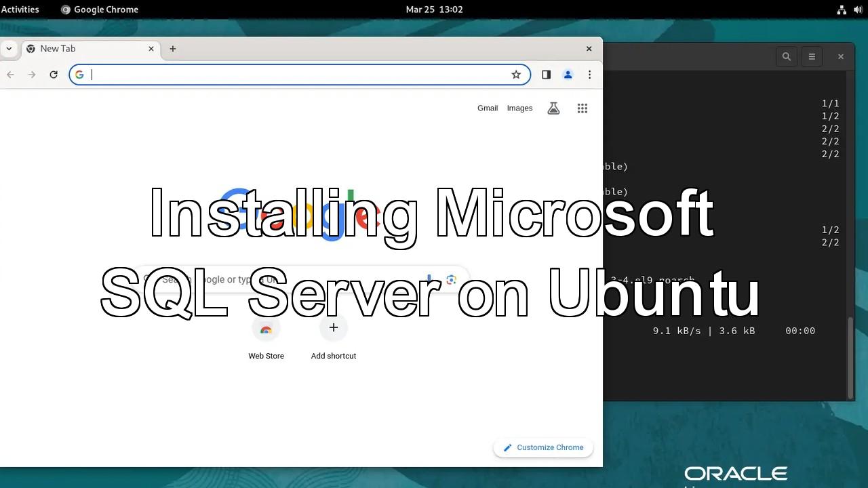Open the Images link

pyautogui.click(x=519, y=108)
